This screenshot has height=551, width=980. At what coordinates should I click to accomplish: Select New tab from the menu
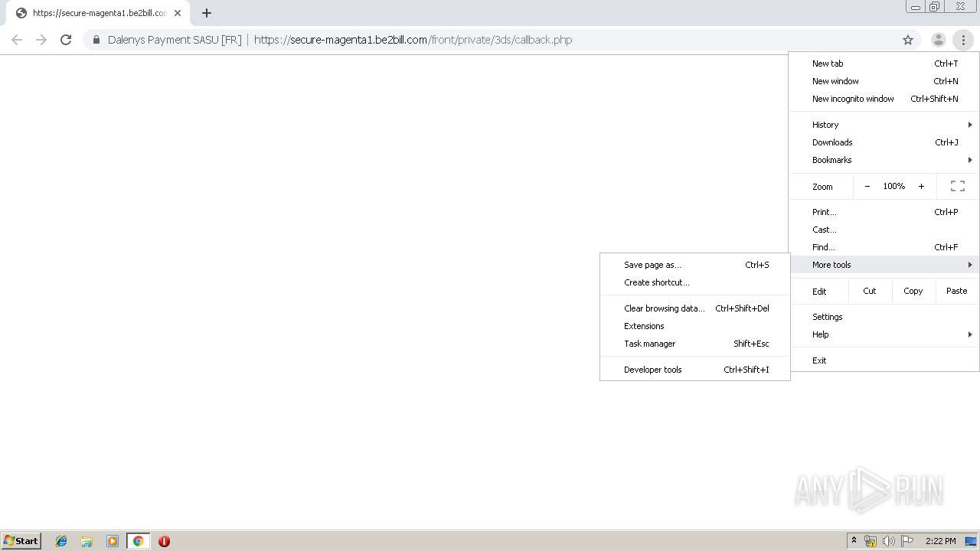tap(884, 64)
